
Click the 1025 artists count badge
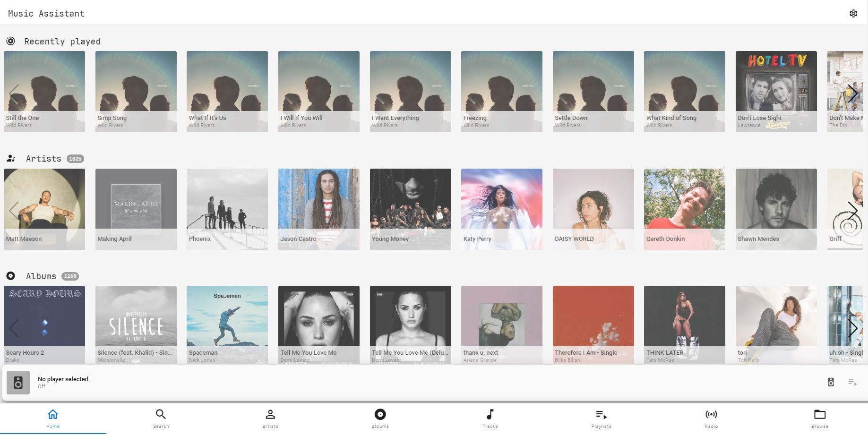[x=75, y=159]
